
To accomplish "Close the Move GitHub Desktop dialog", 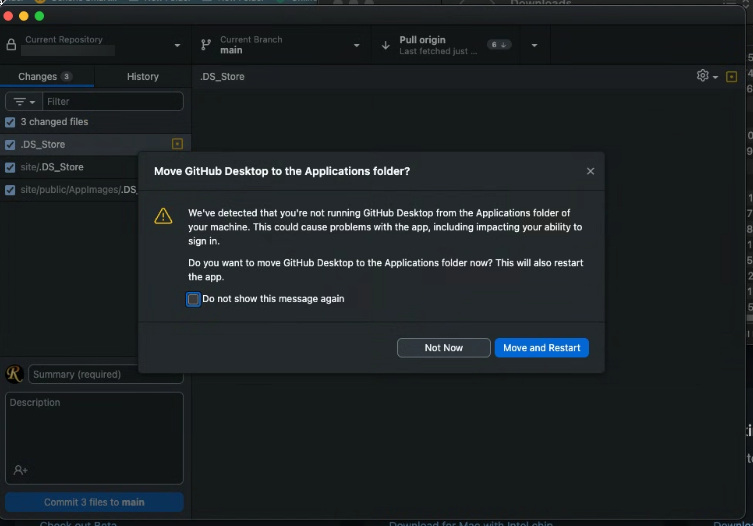I will pos(590,171).
